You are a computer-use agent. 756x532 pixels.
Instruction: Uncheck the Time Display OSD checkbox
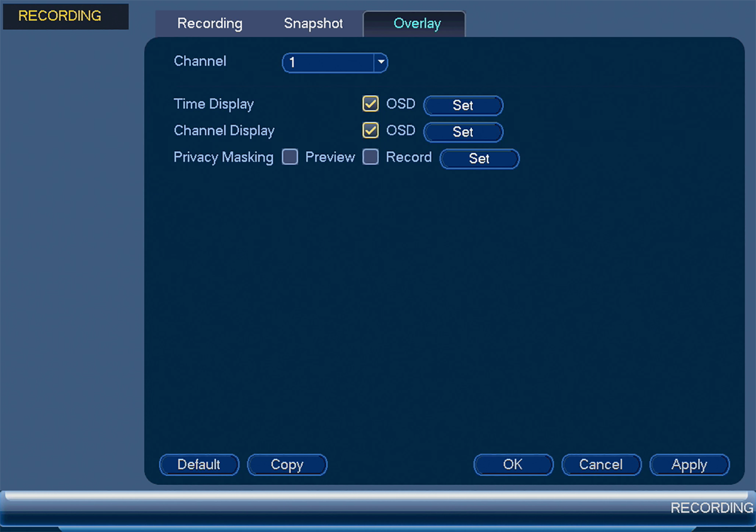click(x=370, y=104)
